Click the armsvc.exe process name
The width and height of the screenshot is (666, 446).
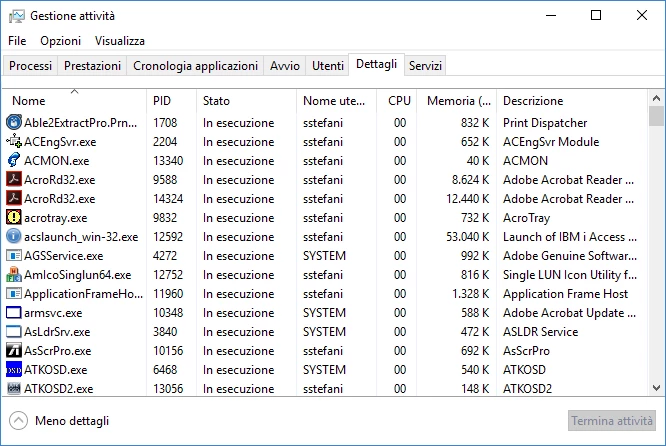pyautogui.click(x=53, y=313)
